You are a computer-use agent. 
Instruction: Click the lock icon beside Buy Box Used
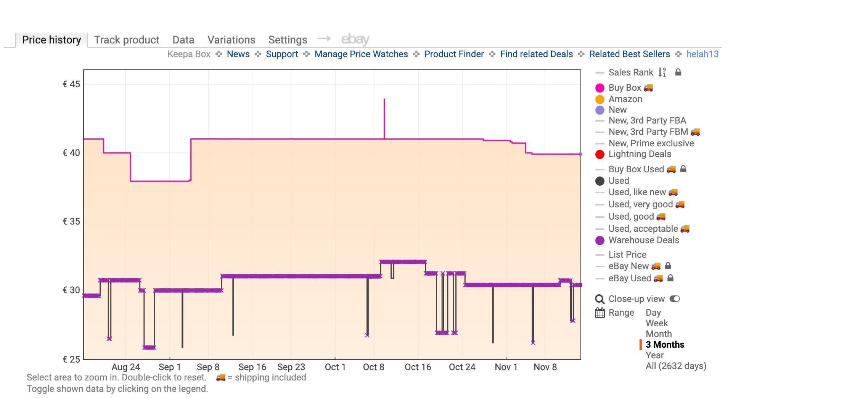coord(683,169)
